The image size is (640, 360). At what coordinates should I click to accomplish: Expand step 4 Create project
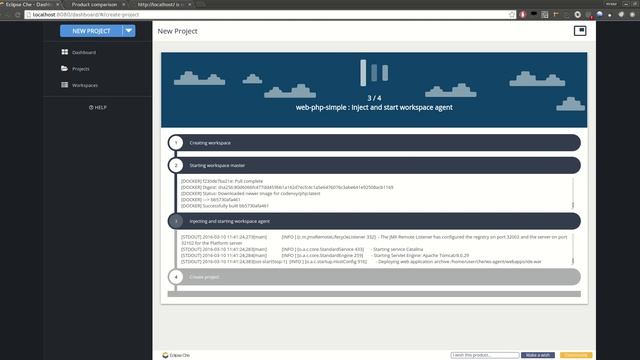(x=374, y=277)
